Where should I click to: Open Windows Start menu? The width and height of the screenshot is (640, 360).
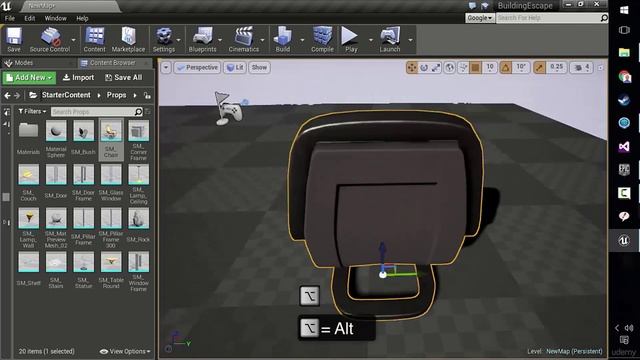pos(624,9)
